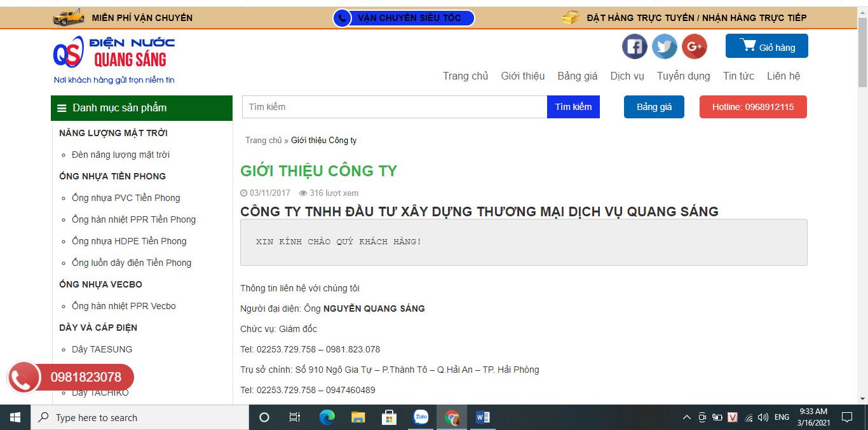Open ỐNG NHỰA TIỀN PHONG category
Image resolution: width=868 pixels, height=430 pixels.
pos(112,176)
